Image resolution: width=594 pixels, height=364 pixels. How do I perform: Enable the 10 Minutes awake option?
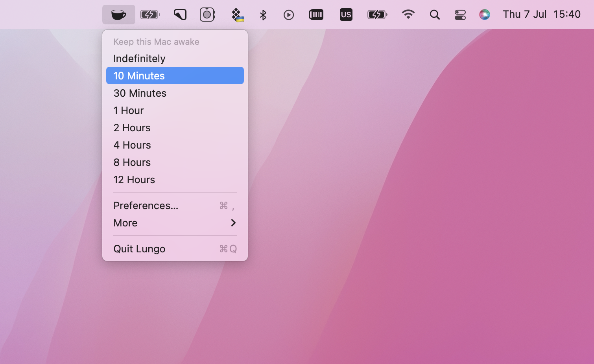(x=138, y=75)
